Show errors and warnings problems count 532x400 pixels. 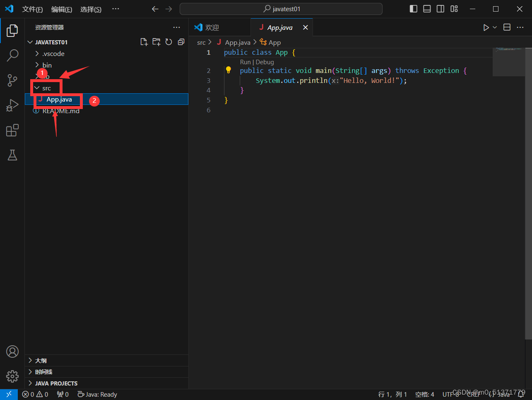click(x=35, y=395)
